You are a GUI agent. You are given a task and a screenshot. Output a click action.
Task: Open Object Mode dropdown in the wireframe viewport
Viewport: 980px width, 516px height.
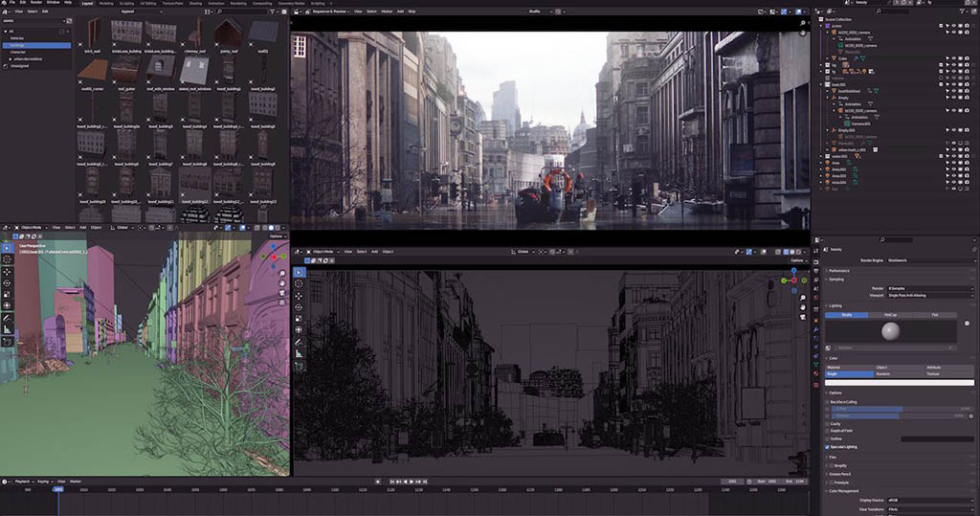click(325, 252)
